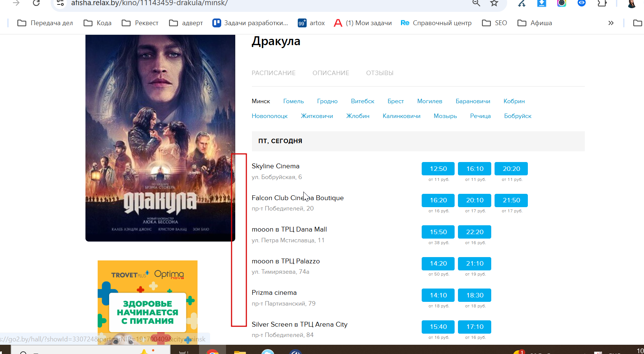Screen dimensions: 644x354
Task: Open (1) Мои задачи bookmark
Action: (363, 23)
